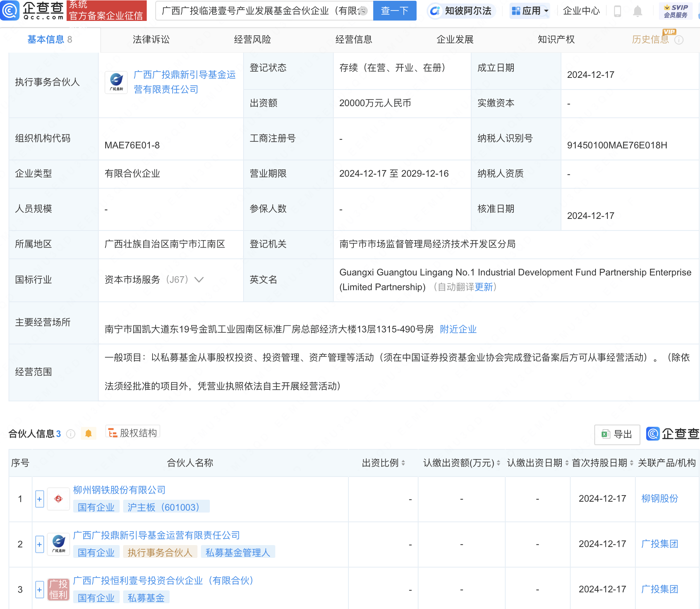Sort by 出资比例 column
Screen dimensions: 700x609
tap(403, 463)
